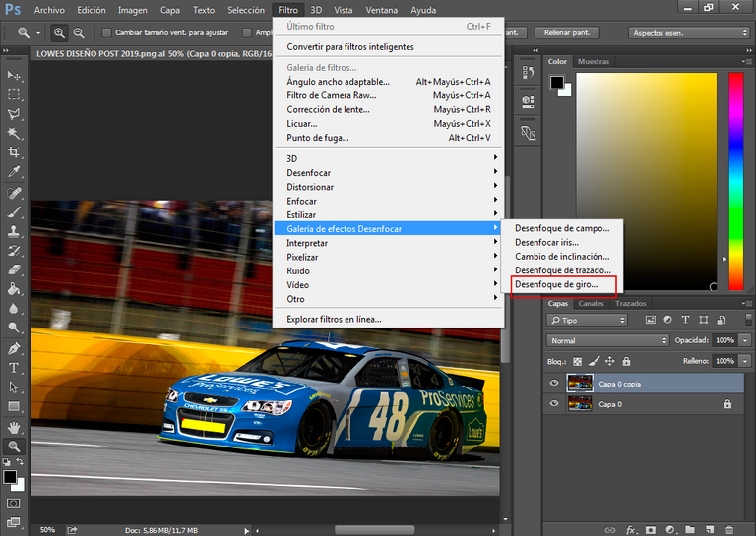The image size is (756, 536).
Task: Click the add layer style fx icon
Action: [x=631, y=530]
